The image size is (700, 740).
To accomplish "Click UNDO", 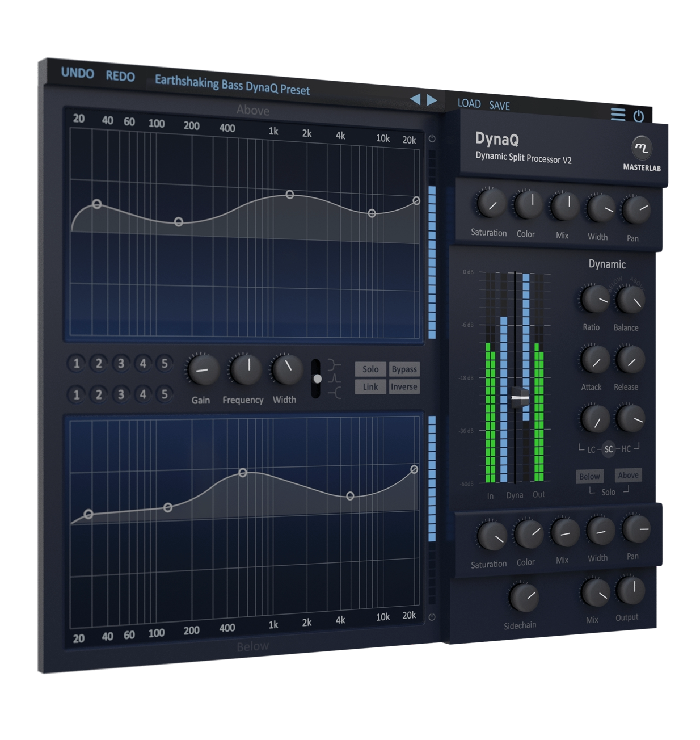I will (x=78, y=73).
